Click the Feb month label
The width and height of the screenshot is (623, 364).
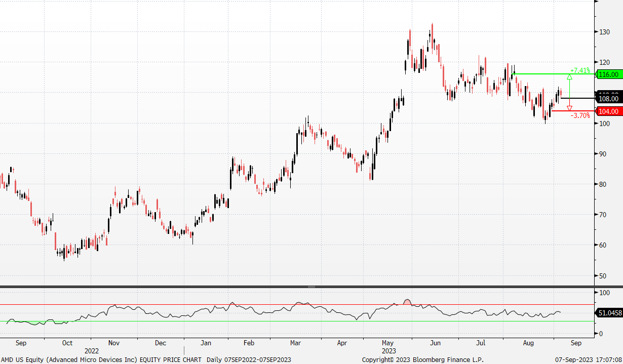click(x=249, y=343)
